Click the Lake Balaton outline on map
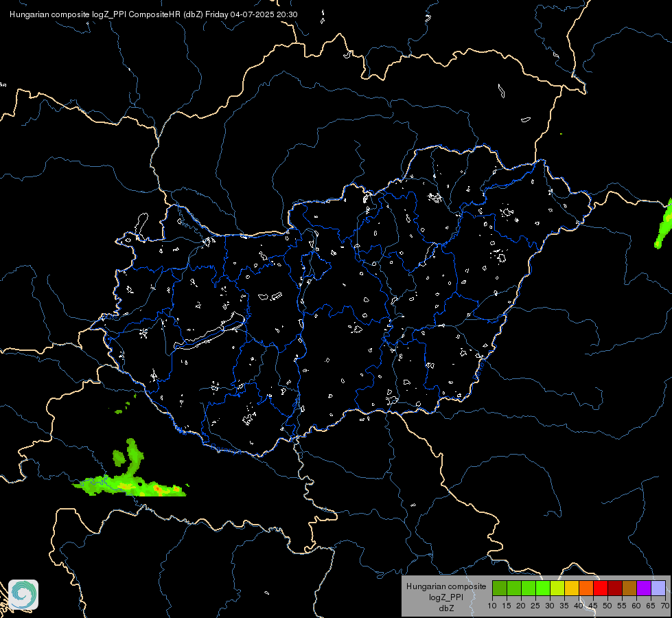 [x=210, y=332]
